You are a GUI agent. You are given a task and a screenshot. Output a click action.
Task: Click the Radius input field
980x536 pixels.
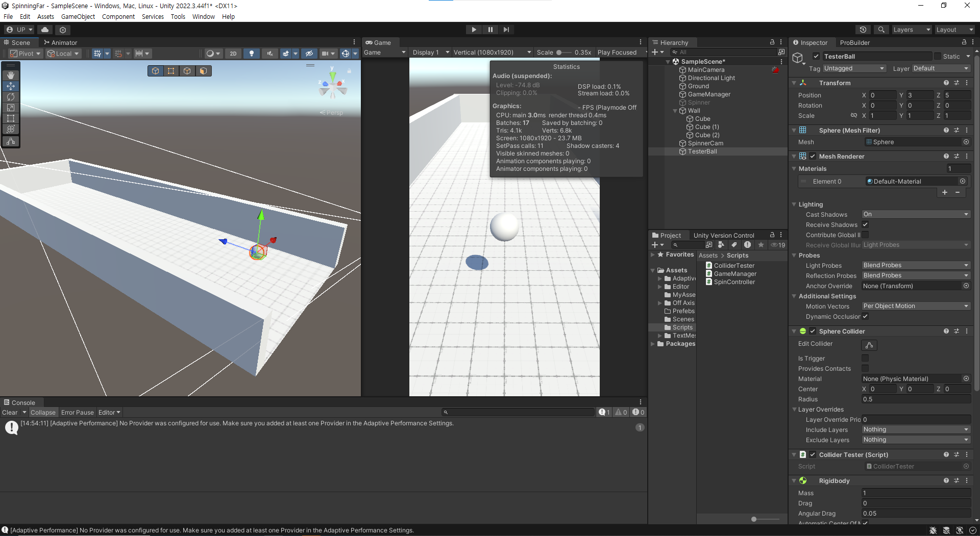(x=916, y=399)
